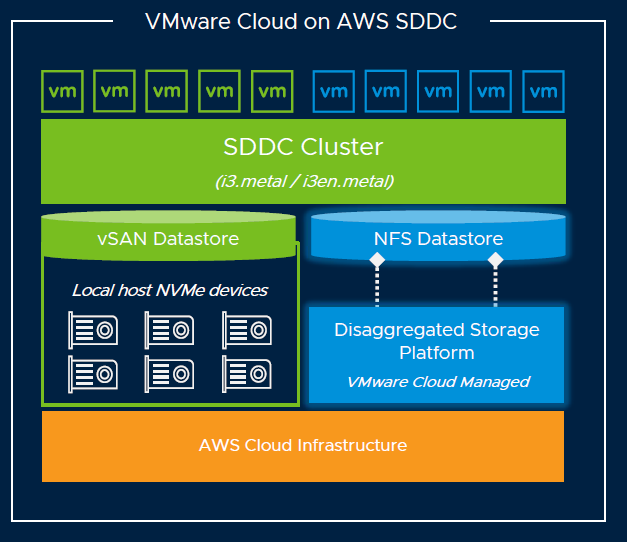The height and width of the screenshot is (542, 627).
Task: Click the rightmost green vm icon
Action: 272,91
